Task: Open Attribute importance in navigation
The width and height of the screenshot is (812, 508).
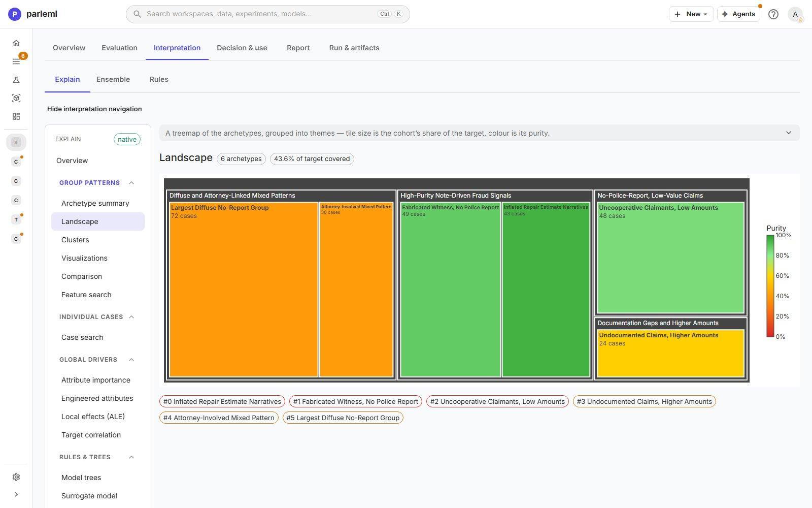Action: click(98, 380)
